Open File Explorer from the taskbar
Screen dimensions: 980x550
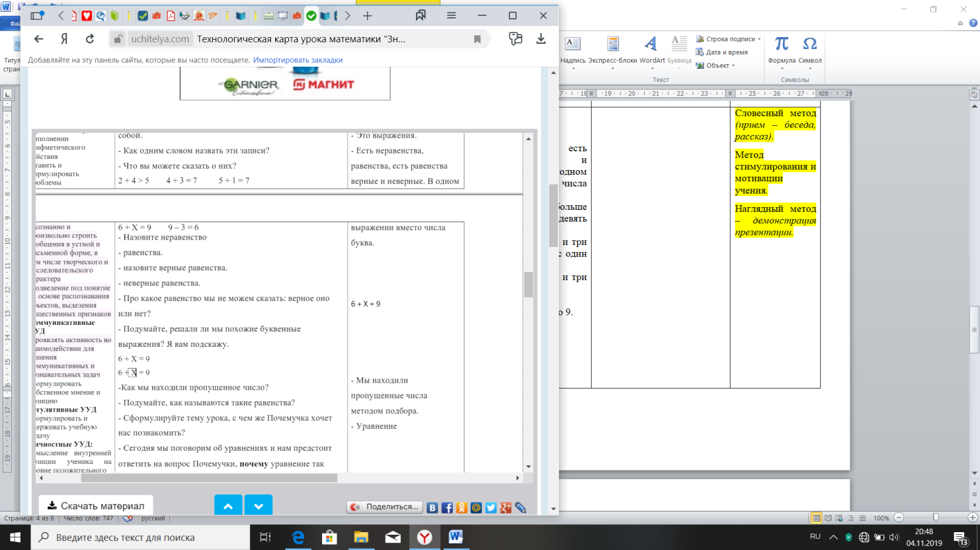[x=361, y=537]
